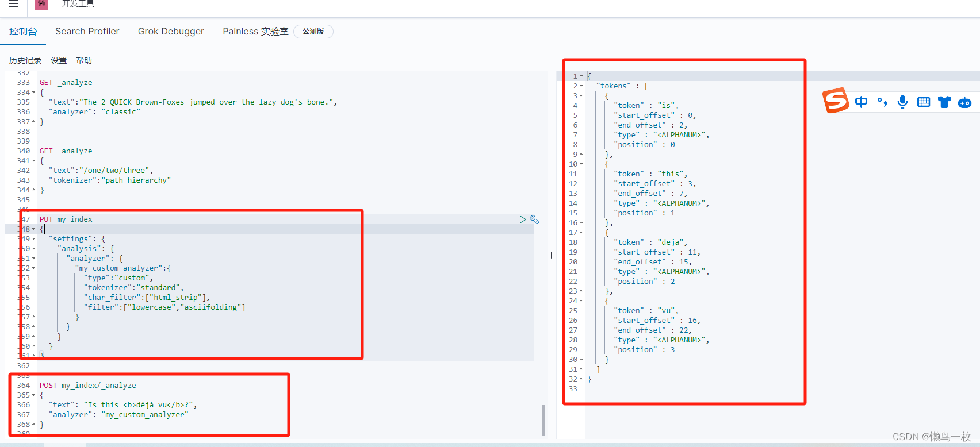Image resolution: width=980 pixels, height=447 pixels.
Task: Click output "start_offset" : 11 line
Action: click(x=657, y=252)
